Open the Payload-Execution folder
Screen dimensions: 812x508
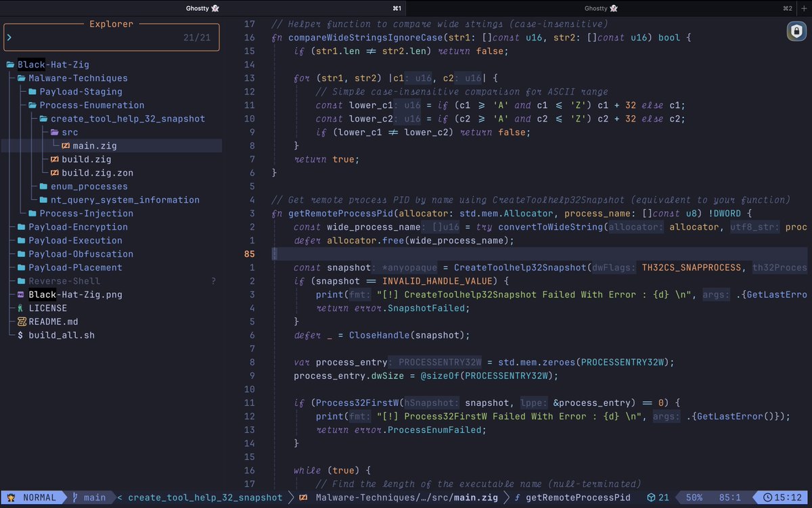tap(75, 240)
